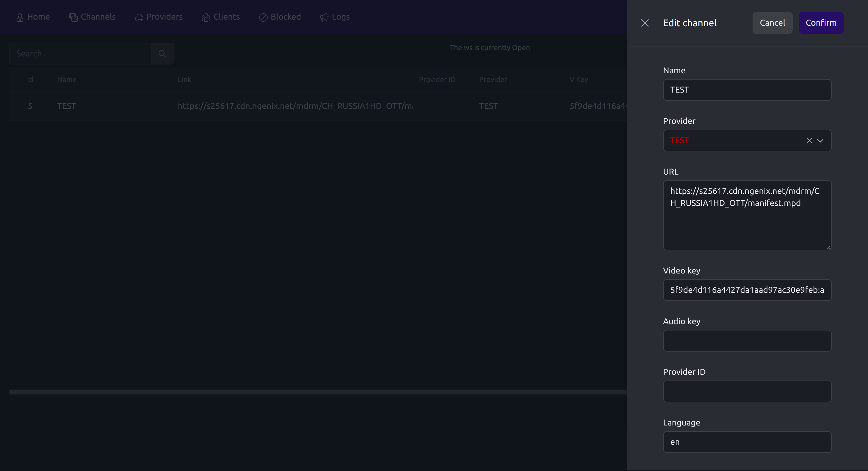This screenshot has height=471, width=868.
Task: Click the magnifier search button
Action: (x=162, y=54)
